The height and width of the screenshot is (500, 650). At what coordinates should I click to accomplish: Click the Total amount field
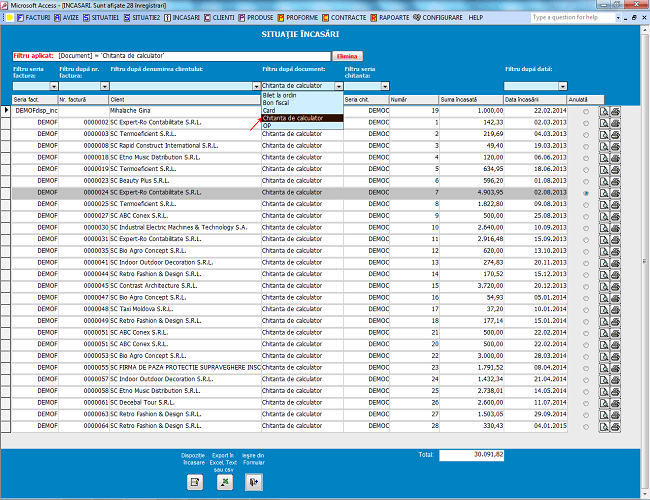[471, 455]
